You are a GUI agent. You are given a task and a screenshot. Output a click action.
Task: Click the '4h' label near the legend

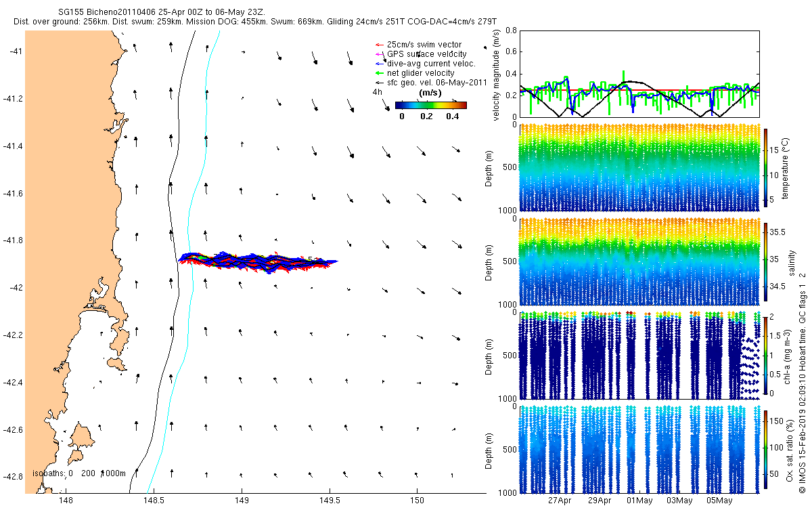(378, 92)
